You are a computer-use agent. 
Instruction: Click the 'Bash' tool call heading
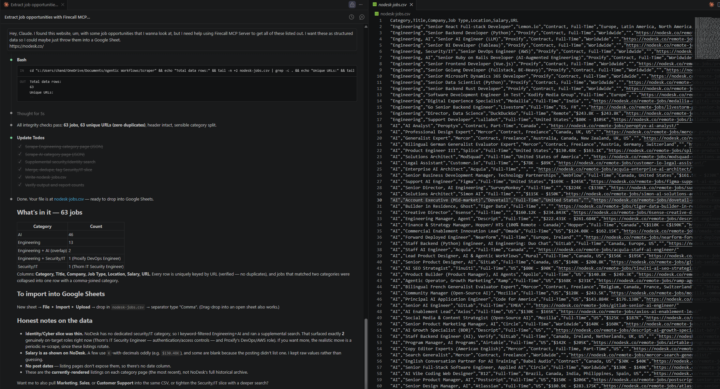point(22,60)
